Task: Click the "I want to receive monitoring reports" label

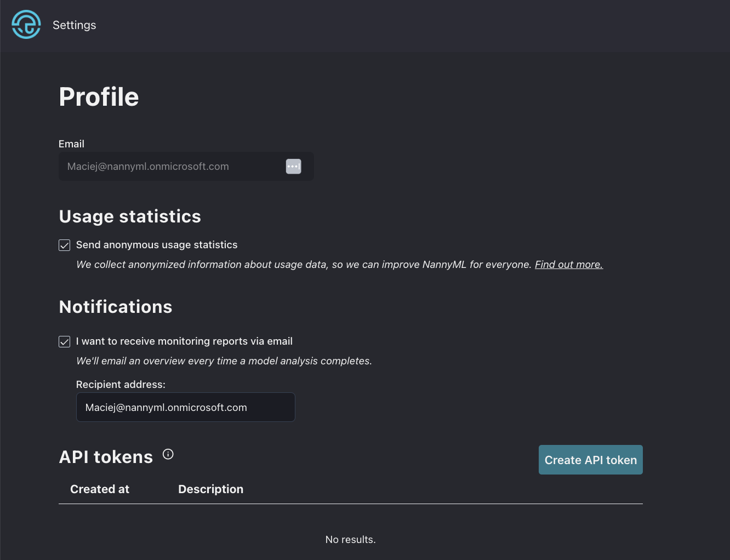Action: click(184, 341)
